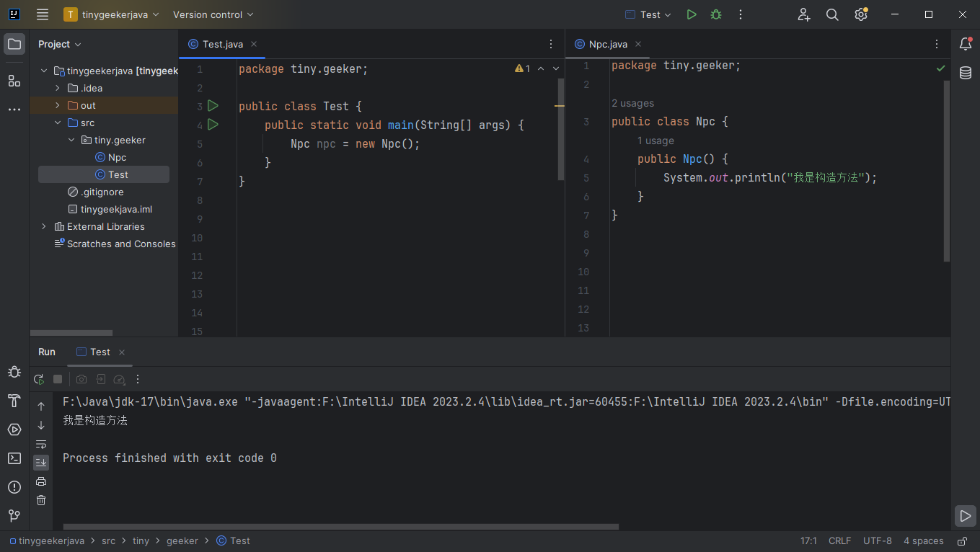Open Search Everywhere
The width and height of the screenshot is (980, 552).
[832, 14]
